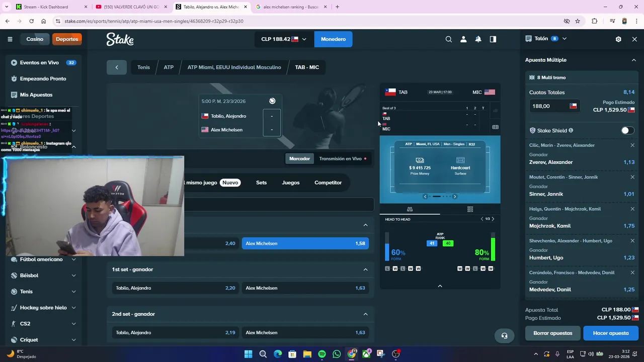
Task: Switch to the Deportes tab
Action: pos(67,39)
